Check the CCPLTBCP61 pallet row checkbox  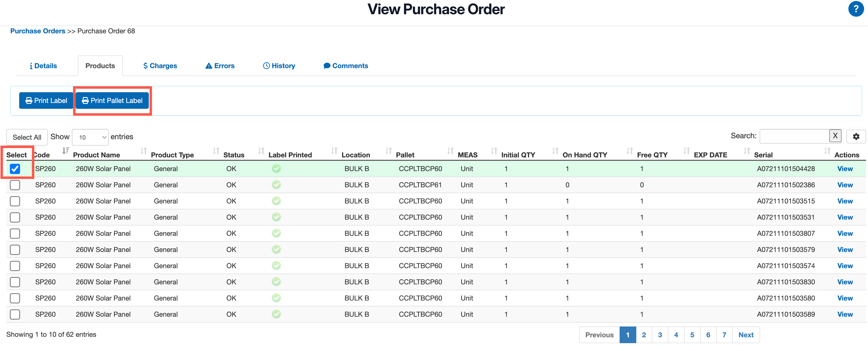coord(15,185)
